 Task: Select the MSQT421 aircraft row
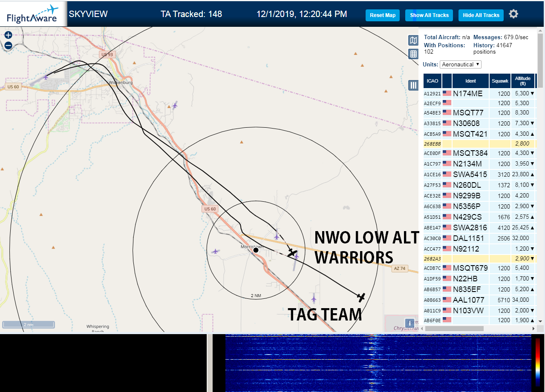point(479,134)
